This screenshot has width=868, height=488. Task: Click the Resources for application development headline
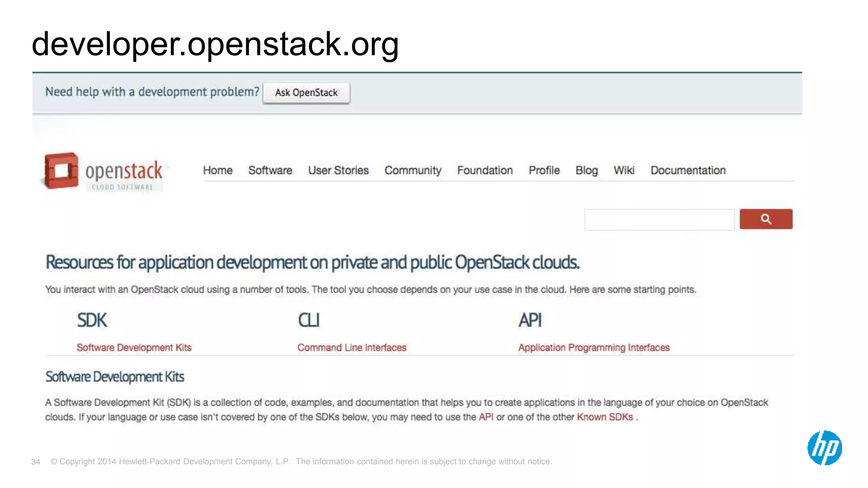pos(312,263)
